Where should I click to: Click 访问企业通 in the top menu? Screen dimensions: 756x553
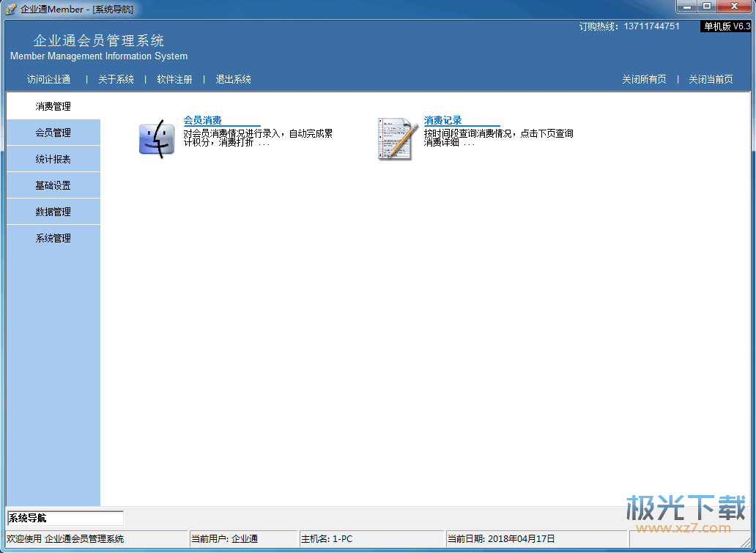(x=48, y=79)
